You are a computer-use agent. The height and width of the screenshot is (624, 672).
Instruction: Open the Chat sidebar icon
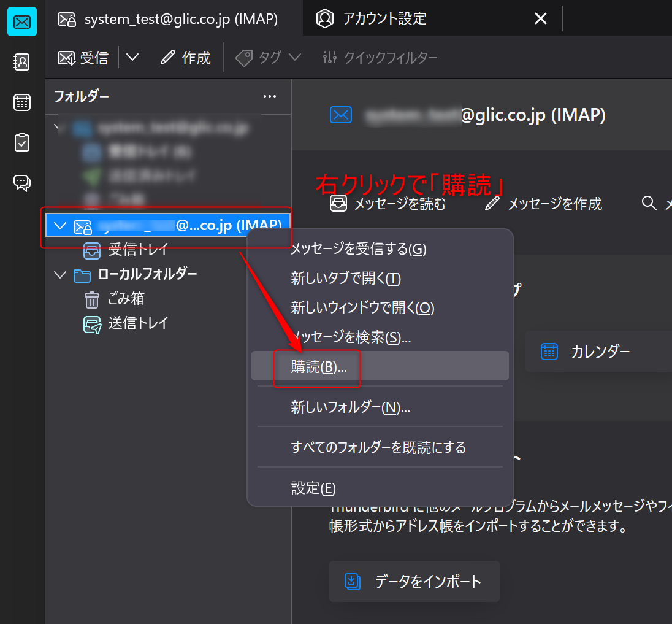click(21, 183)
